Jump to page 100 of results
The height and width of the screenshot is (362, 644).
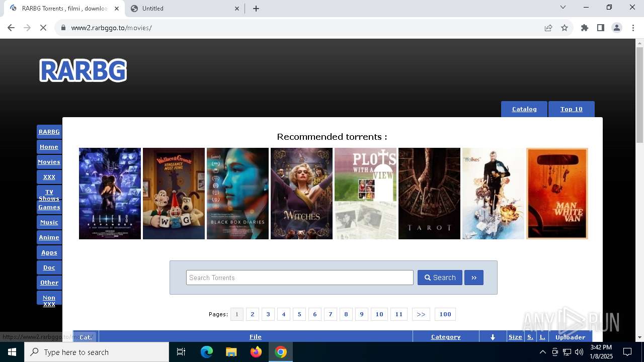point(445,314)
